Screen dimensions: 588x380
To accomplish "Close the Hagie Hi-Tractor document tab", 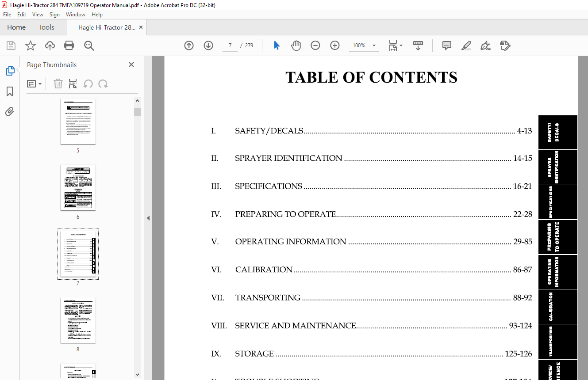I will pos(141,27).
